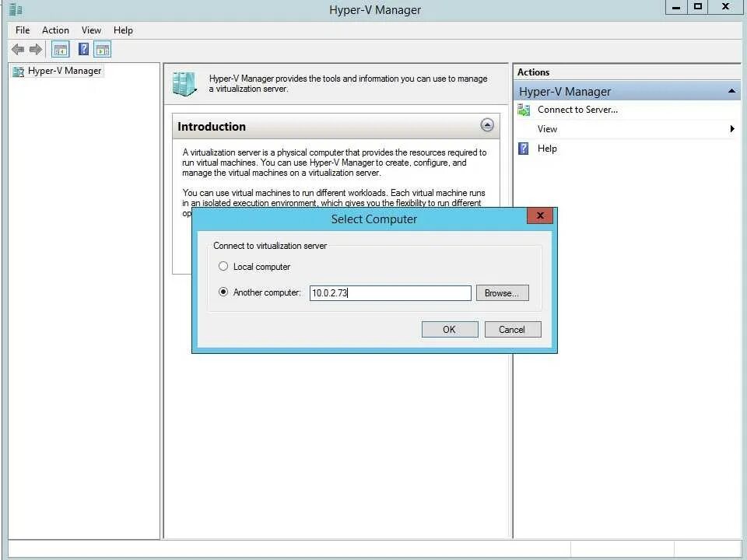Click the Back arrow toolbar icon
The width and height of the screenshot is (747, 560).
18,49
